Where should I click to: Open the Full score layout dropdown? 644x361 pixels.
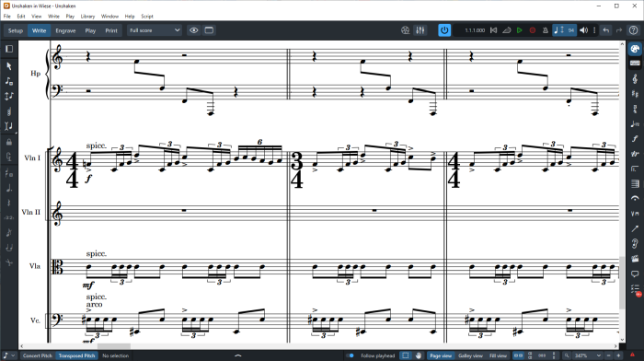(x=155, y=30)
